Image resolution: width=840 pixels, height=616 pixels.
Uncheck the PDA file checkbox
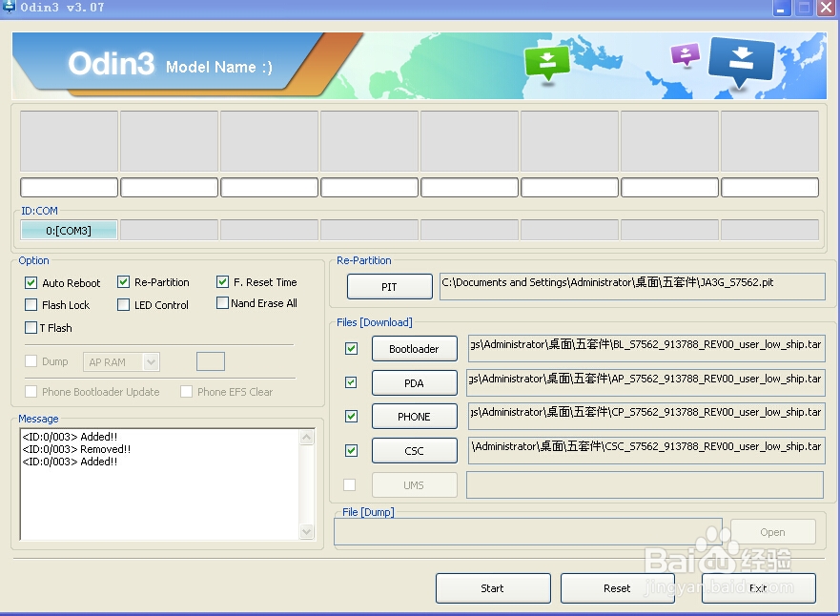(x=351, y=382)
